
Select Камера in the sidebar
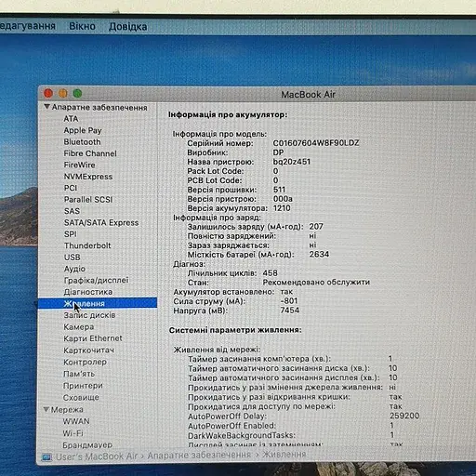coord(79,327)
